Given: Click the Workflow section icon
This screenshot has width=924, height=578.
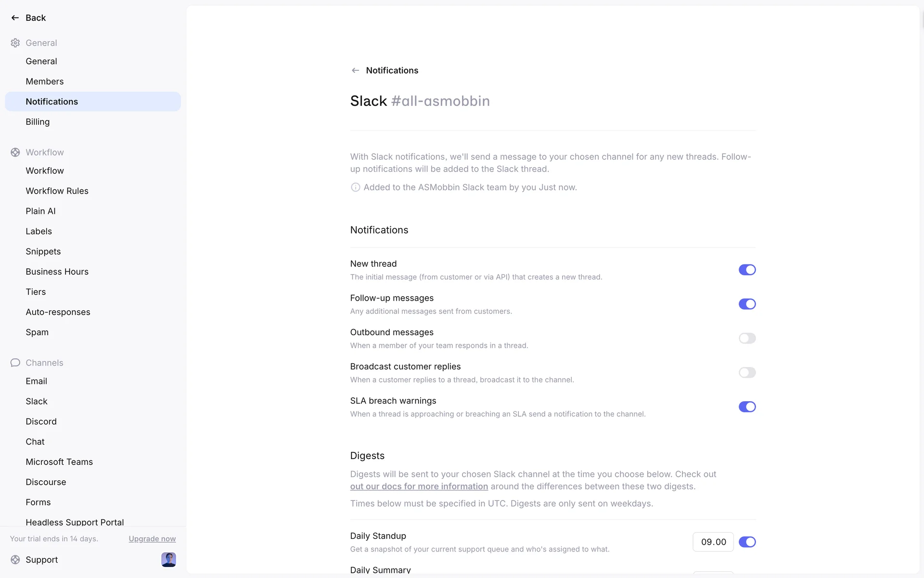Looking at the screenshot, I should tap(15, 152).
